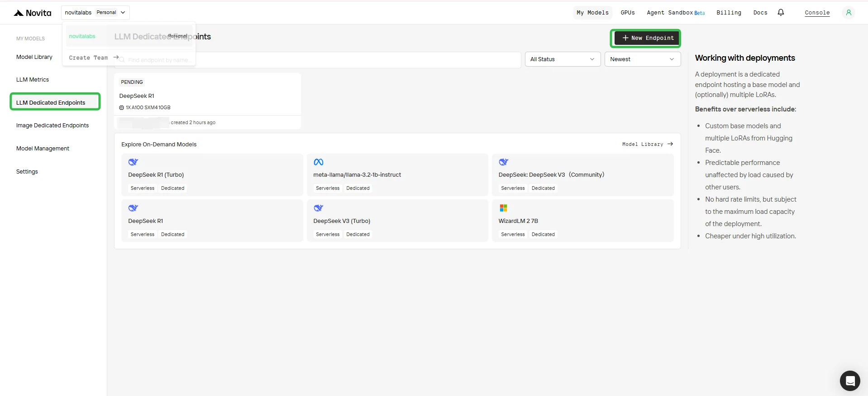Screen dimensions: 868x396
Task: Click the 'Explore On-Demand Models' heading
Action: click(159, 145)
